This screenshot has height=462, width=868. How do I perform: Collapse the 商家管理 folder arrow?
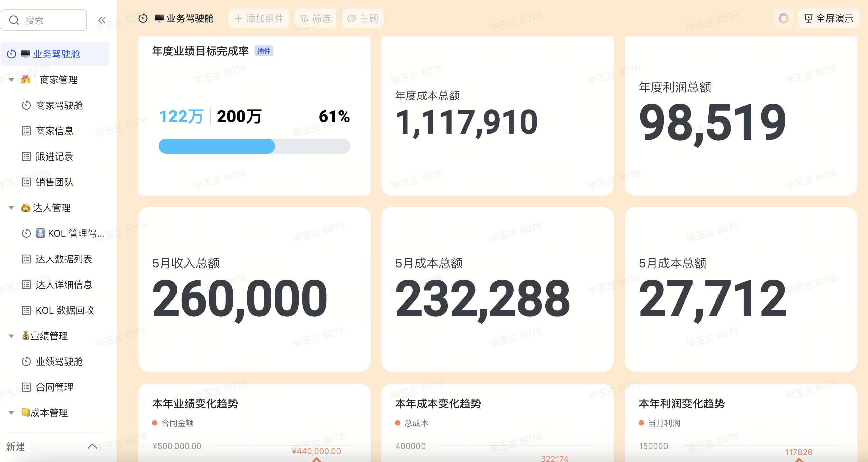11,80
